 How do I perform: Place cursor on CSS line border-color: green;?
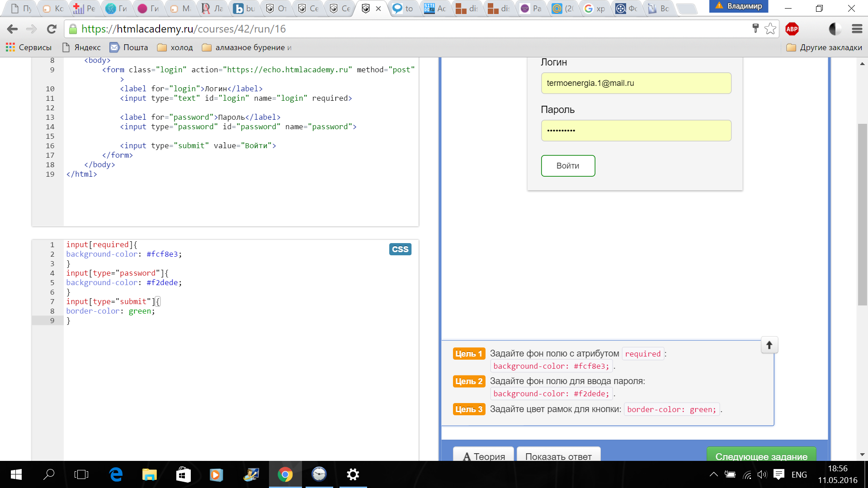110,311
